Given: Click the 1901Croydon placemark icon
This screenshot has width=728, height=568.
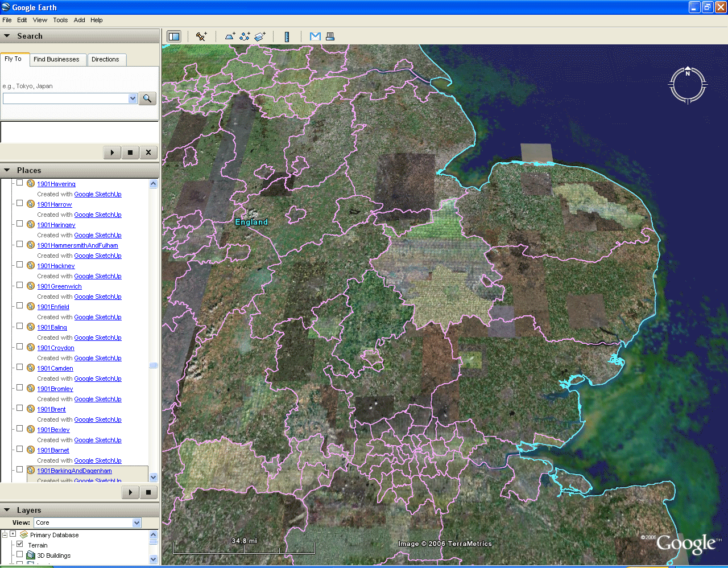Looking at the screenshot, I should (31, 347).
